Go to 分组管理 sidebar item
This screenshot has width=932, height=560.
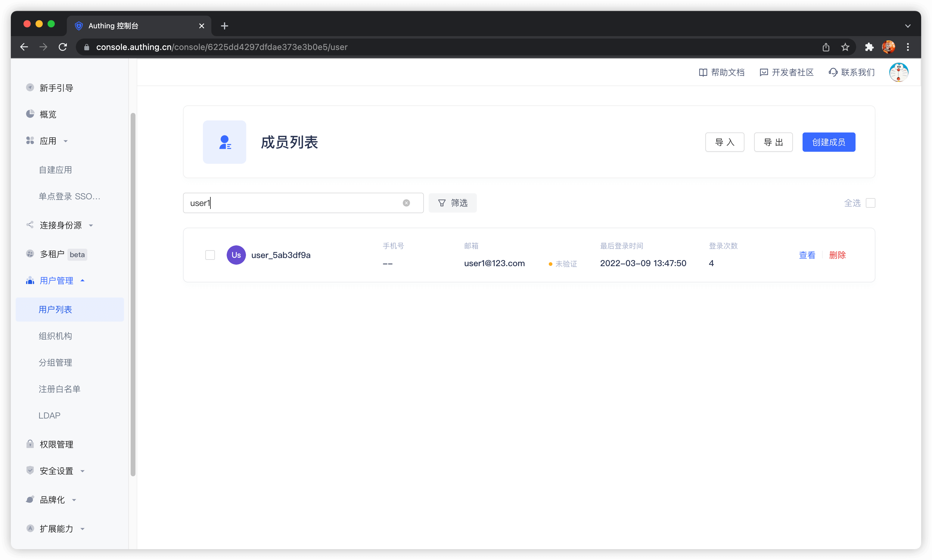(x=55, y=362)
